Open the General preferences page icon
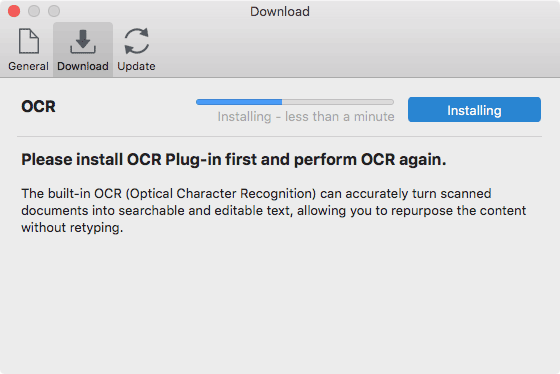 29,41
